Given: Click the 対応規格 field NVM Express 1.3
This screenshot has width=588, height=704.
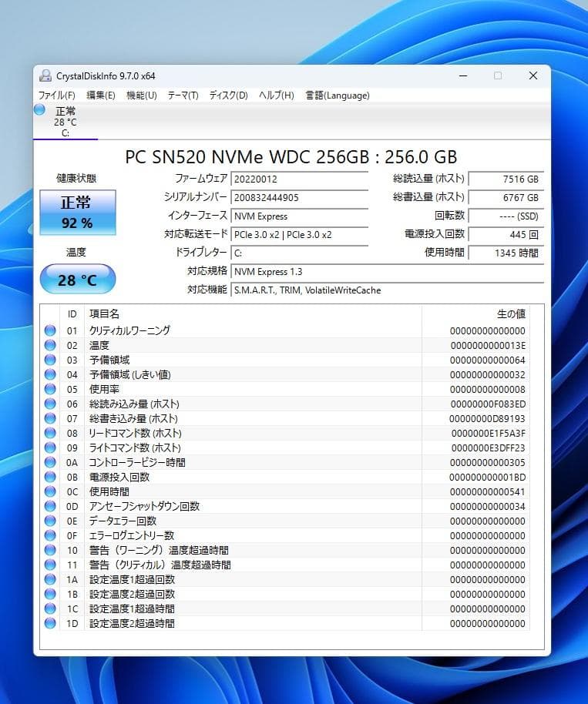Looking at the screenshot, I should click(x=387, y=272).
